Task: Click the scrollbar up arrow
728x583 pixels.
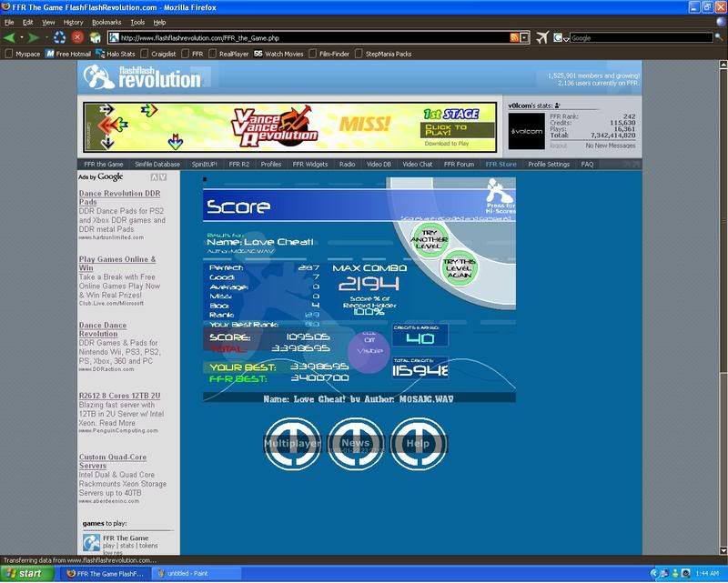Action: tap(723, 65)
